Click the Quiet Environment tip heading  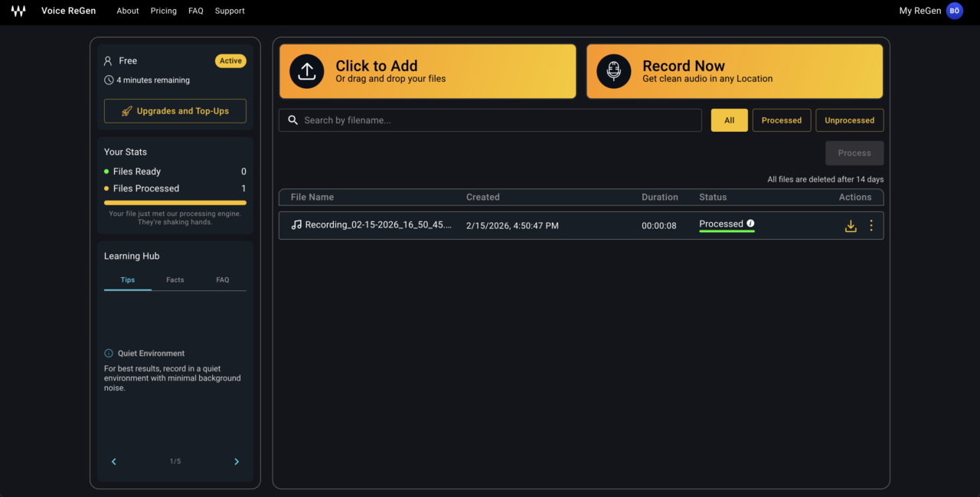tap(151, 354)
